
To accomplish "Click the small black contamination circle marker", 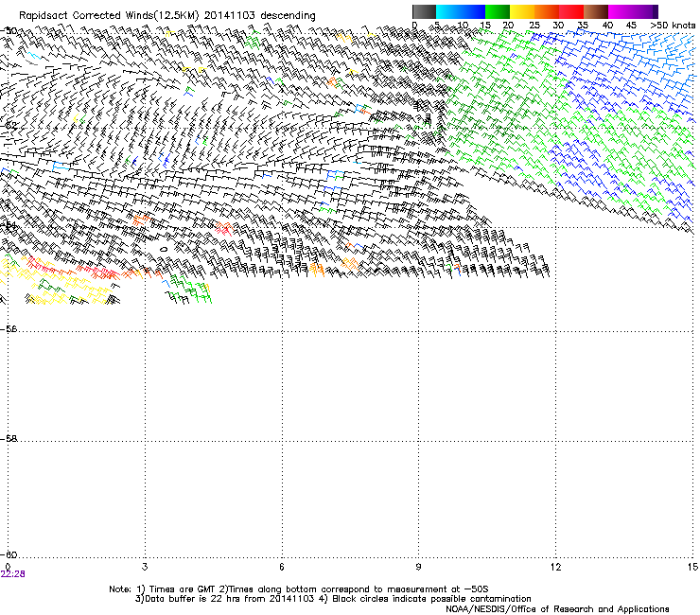I will (x=164, y=249).
